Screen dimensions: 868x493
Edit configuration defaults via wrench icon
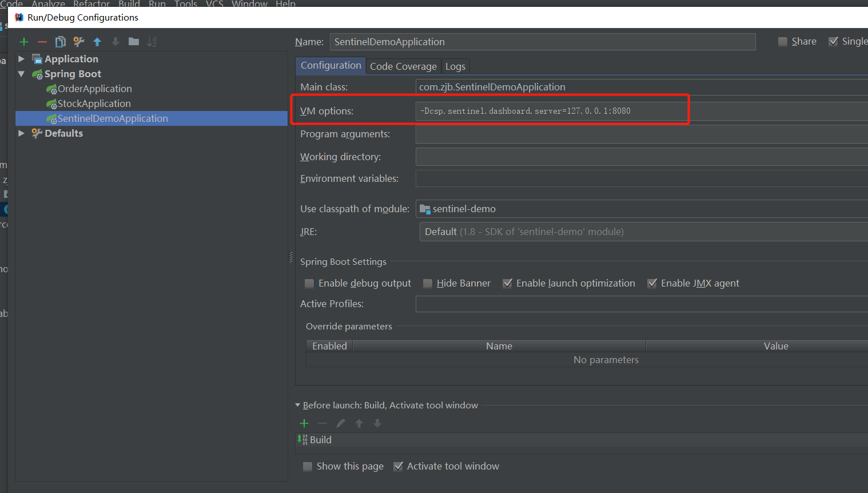78,41
